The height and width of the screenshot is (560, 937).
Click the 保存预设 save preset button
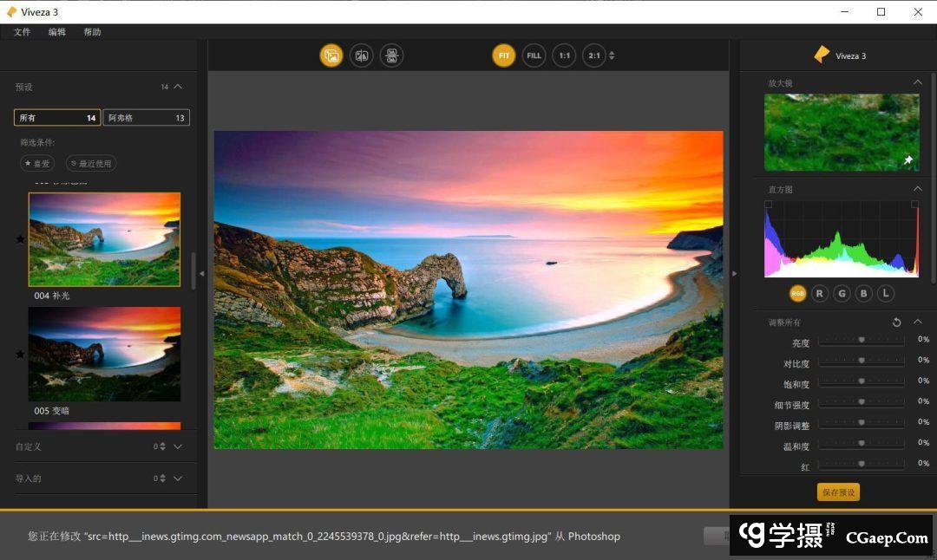(x=838, y=492)
